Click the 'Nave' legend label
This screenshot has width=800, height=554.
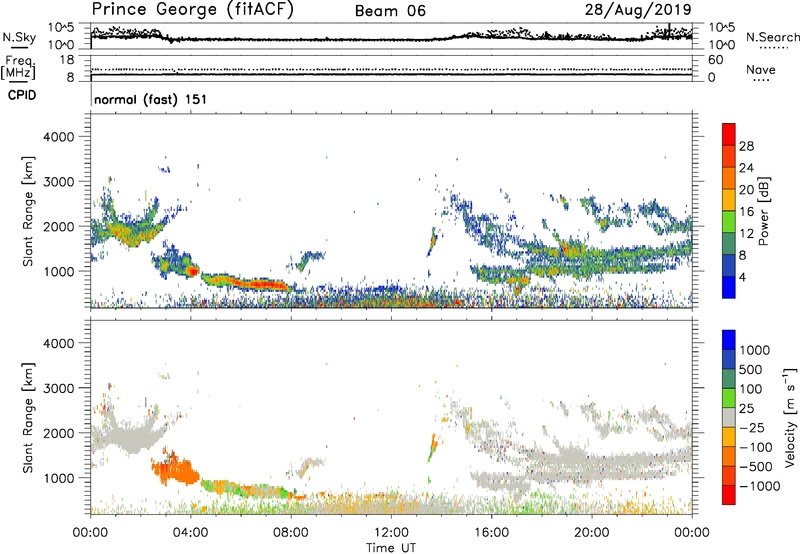[x=761, y=70]
